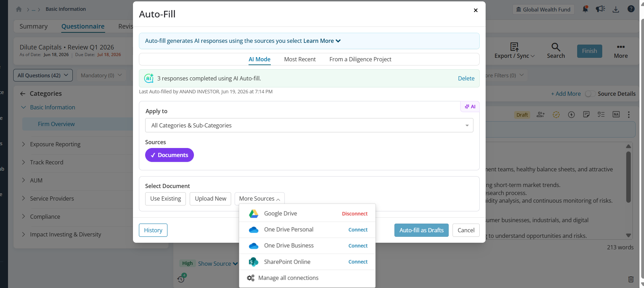Viewport: 644px width, 288px height.
Task: Close the Auto-Fill dialog
Action: point(476,10)
